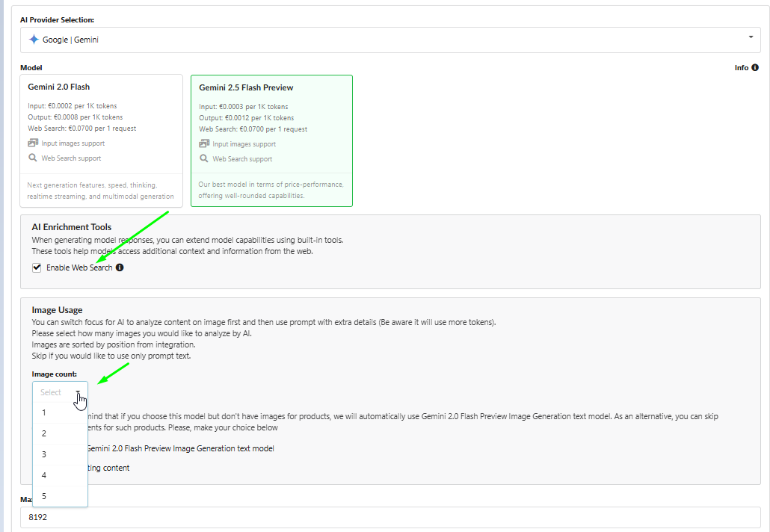Choose 5 from the Image count list

click(60, 496)
